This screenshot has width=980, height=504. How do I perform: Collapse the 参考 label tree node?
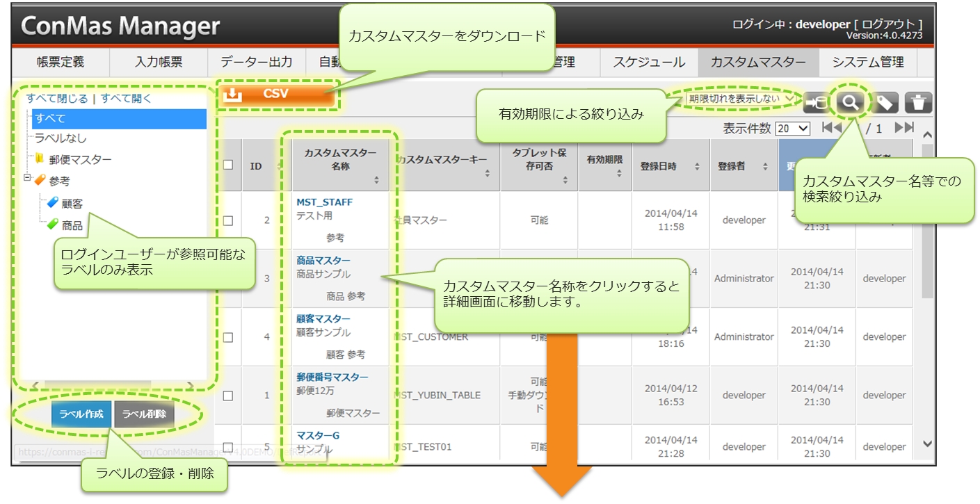pyautogui.click(x=27, y=178)
